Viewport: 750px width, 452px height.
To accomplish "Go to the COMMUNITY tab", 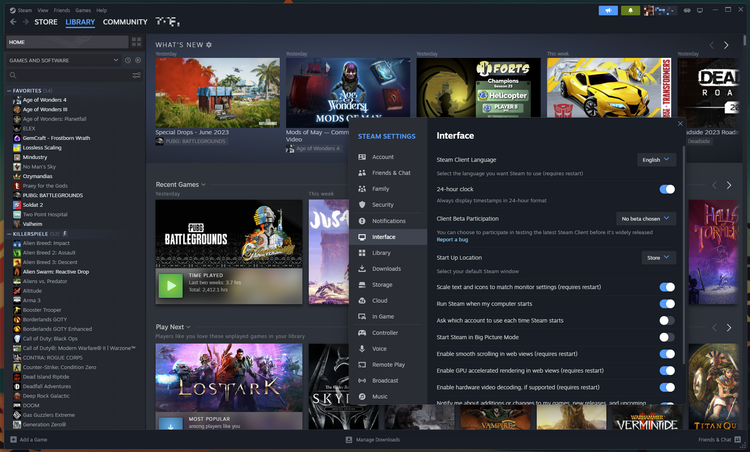I will 125,22.
